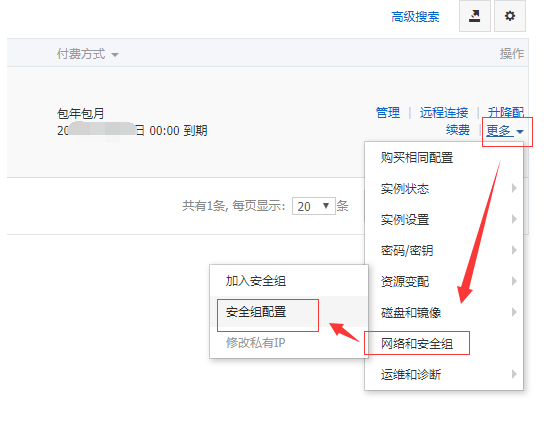Image resolution: width=544 pixels, height=443 pixels.
Task: Open 实例设置 submenu item
Action: (444, 219)
